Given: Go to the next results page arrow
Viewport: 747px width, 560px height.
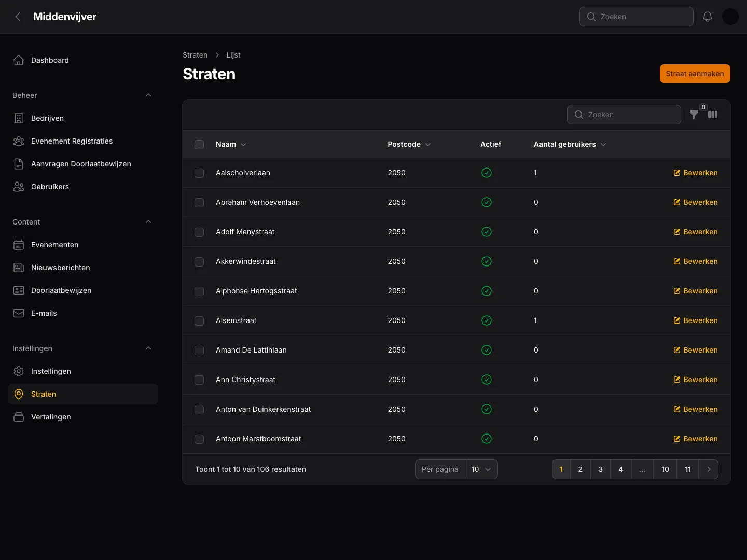Looking at the screenshot, I should (x=709, y=469).
